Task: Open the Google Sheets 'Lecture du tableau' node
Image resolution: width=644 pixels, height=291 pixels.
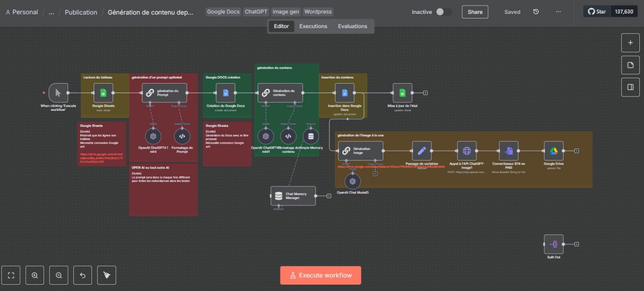Action: pos(102,92)
